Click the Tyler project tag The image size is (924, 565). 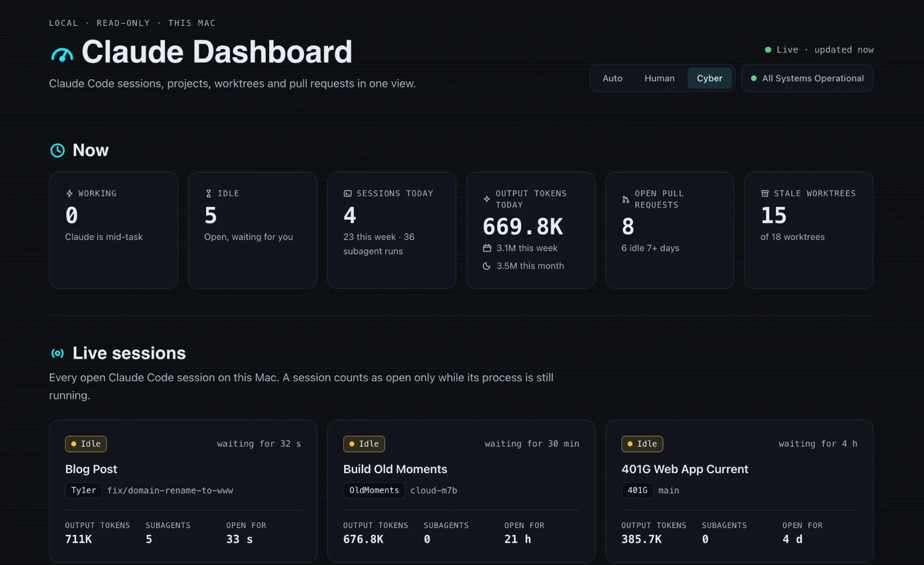point(84,491)
